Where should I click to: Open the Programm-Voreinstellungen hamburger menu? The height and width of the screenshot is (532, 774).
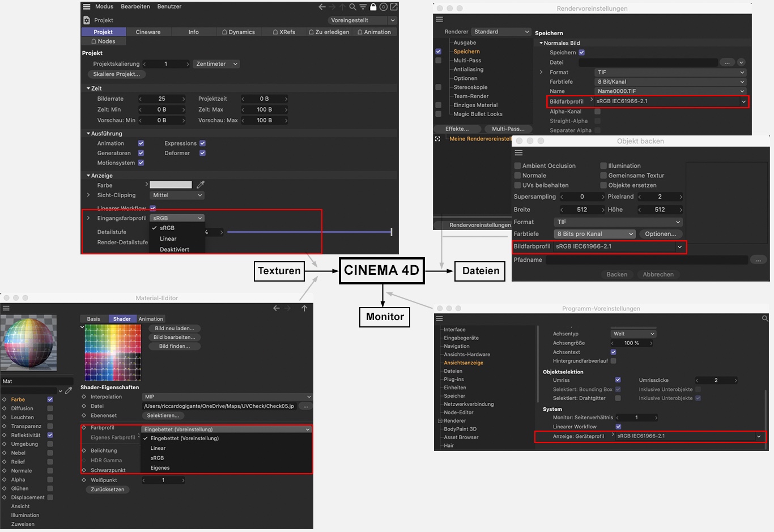(x=439, y=318)
